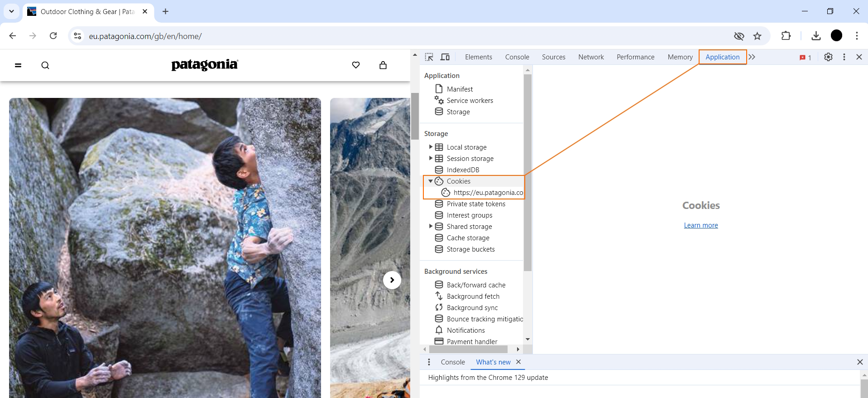Open the Console drawer tab
The image size is (868, 398).
tap(453, 362)
